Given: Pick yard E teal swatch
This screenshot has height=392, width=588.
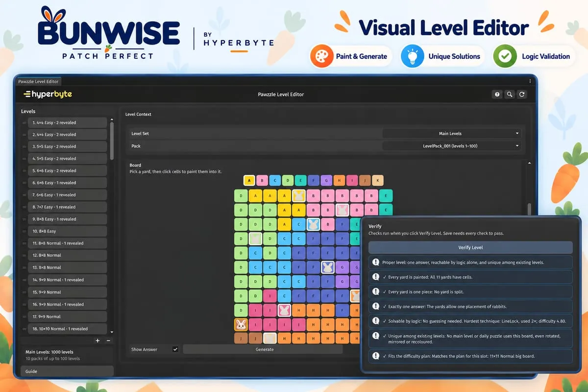Looking at the screenshot, I should pyautogui.click(x=300, y=180).
